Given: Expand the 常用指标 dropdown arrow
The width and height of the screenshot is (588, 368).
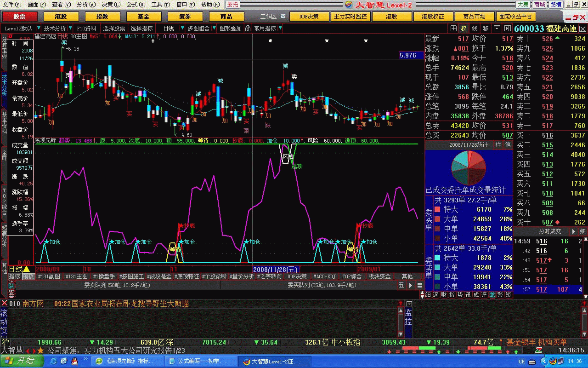Looking at the screenshot, I should click(x=280, y=28).
